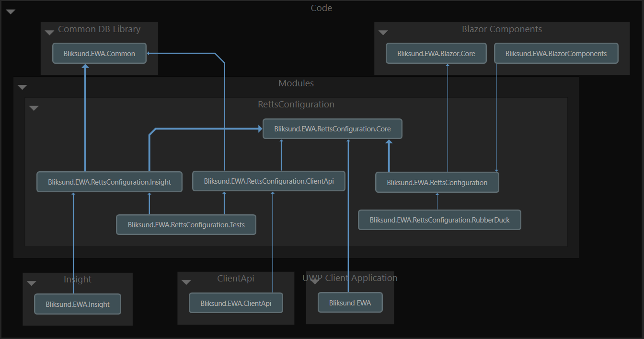Select the Bliksund.EWA.RettsConfiguration.Core node
Screen dimensions: 644x339
[333, 129]
